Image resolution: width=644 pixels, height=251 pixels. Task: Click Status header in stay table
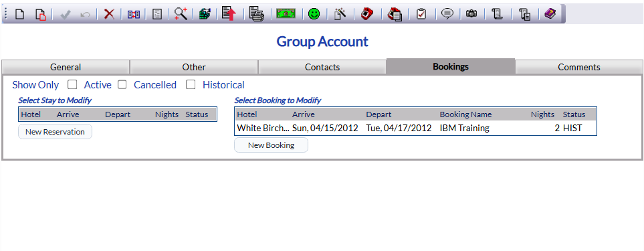click(x=197, y=114)
